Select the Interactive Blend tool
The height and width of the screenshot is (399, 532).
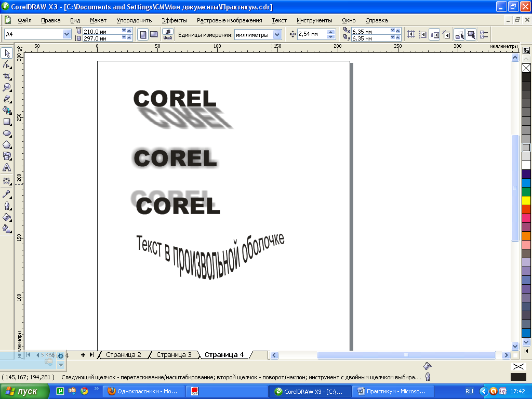7,181
